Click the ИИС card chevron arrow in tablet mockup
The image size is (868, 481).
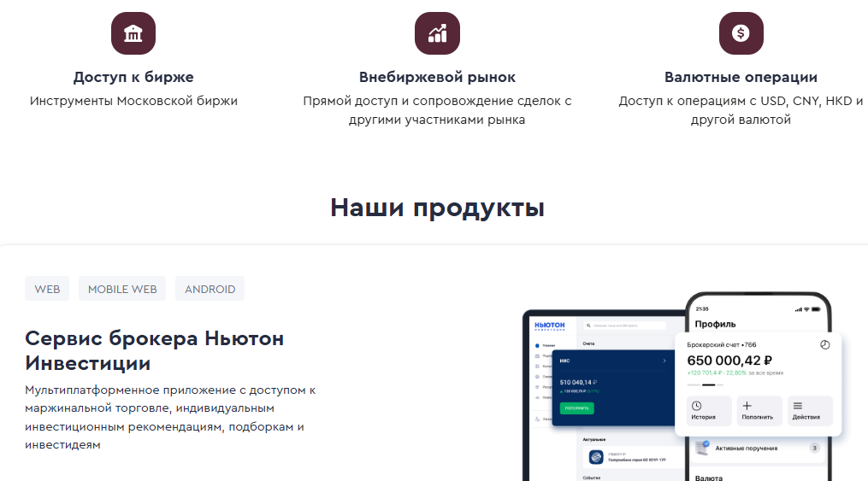(664, 361)
